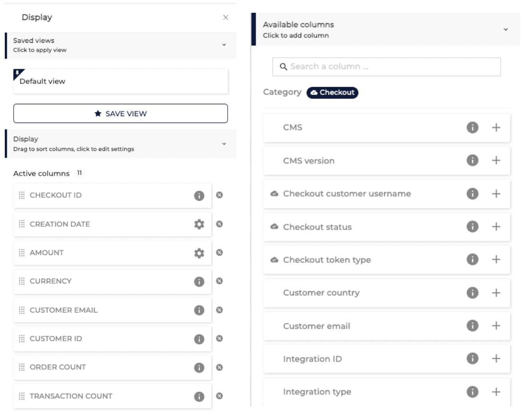This screenshot has width=532, height=412.
Task: Open the Creation Date column settings gear
Action: click(199, 224)
